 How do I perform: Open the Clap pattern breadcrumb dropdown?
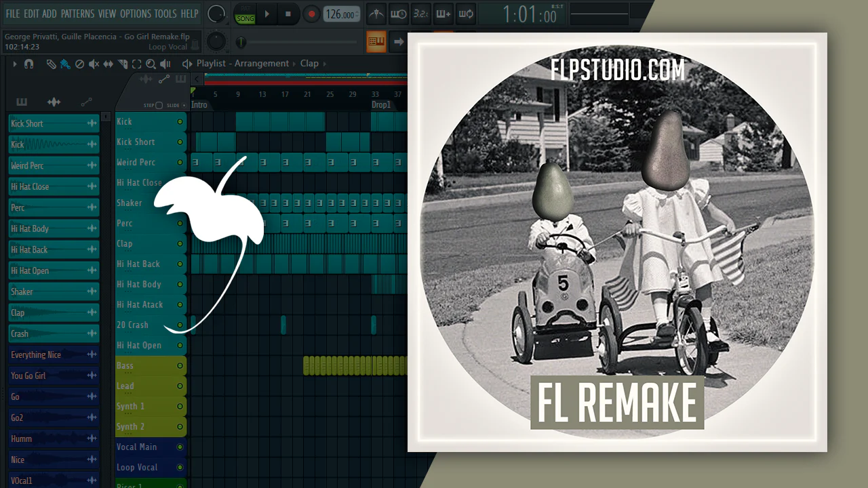(309, 64)
